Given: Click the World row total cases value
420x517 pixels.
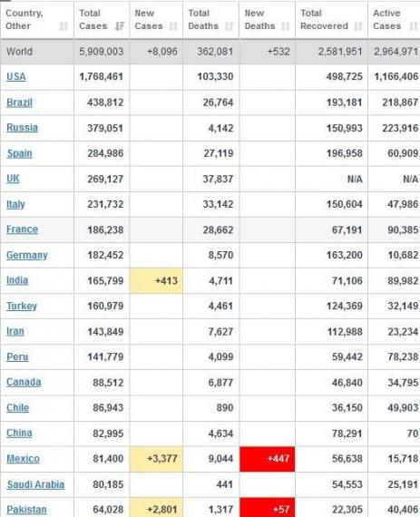Looking at the screenshot, I should (102, 52).
